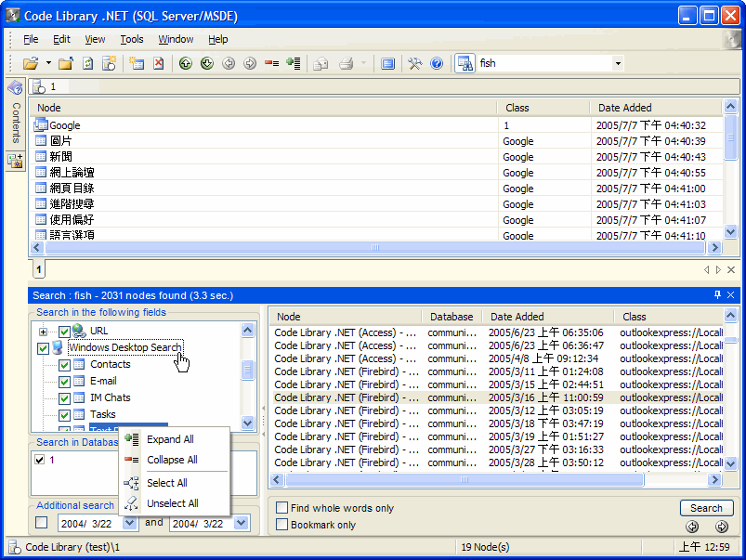Screen dimensions: 746x560
Task: Click the right tab scroll arrow near bottom tab
Action: point(718,269)
